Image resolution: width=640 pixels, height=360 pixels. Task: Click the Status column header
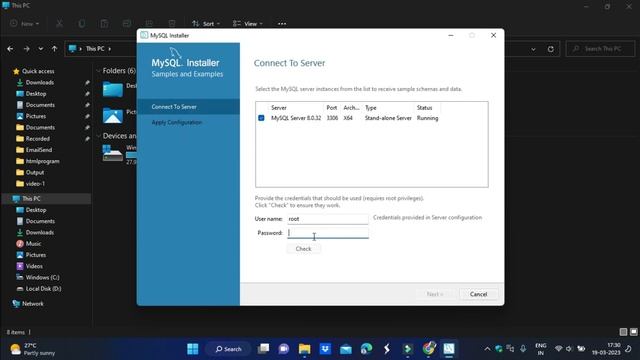point(424,108)
